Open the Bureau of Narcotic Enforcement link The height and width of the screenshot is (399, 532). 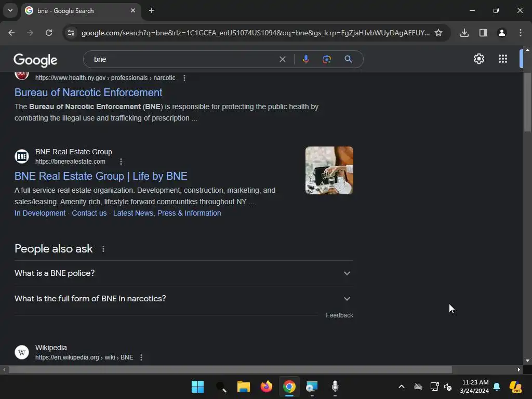pos(88,92)
